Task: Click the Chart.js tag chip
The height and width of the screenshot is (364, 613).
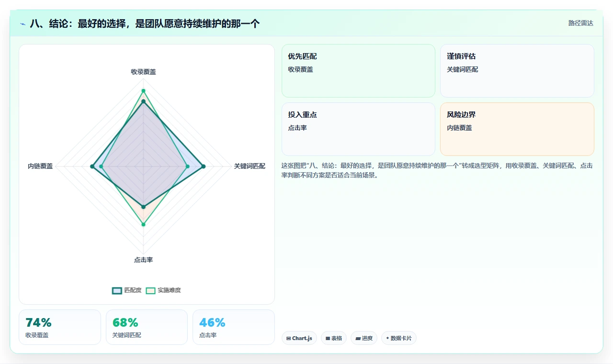Action: point(299,338)
